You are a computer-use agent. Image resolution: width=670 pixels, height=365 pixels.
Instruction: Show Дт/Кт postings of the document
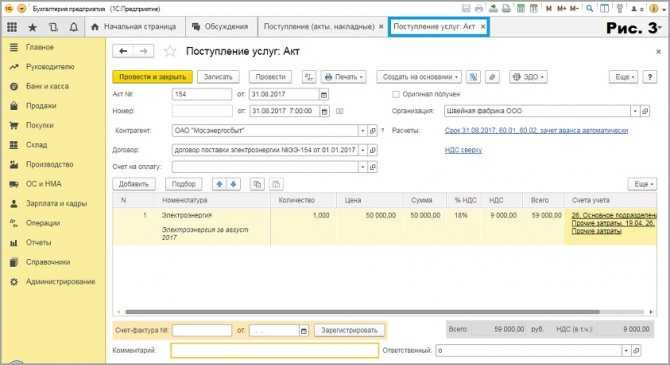click(309, 77)
